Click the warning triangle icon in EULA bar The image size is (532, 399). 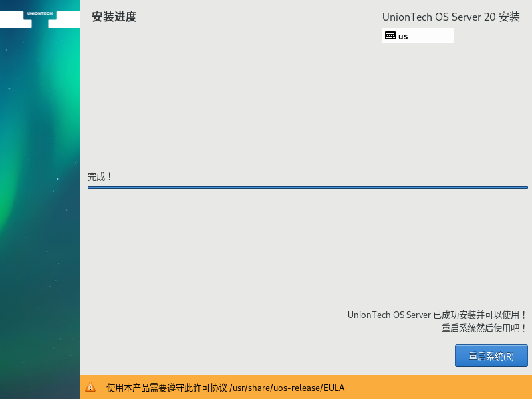(90, 387)
